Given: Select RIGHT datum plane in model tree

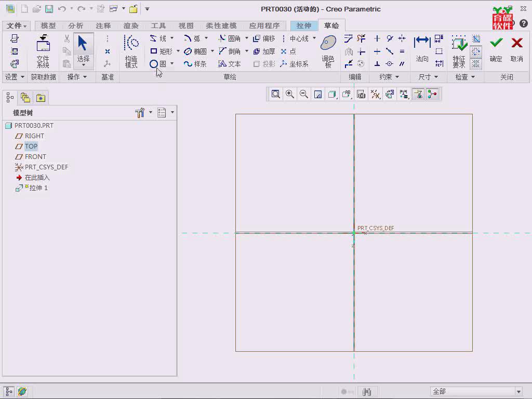Looking at the screenshot, I should click(34, 136).
